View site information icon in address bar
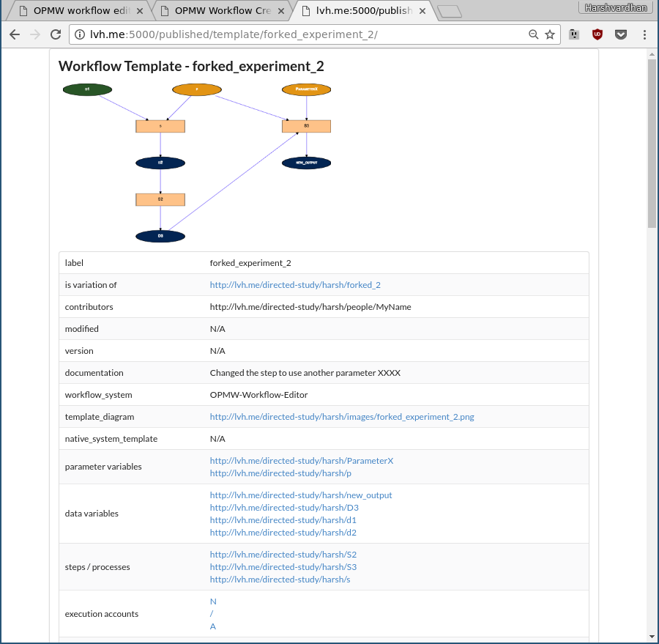Screen dimensions: 659x644 click(79, 34)
